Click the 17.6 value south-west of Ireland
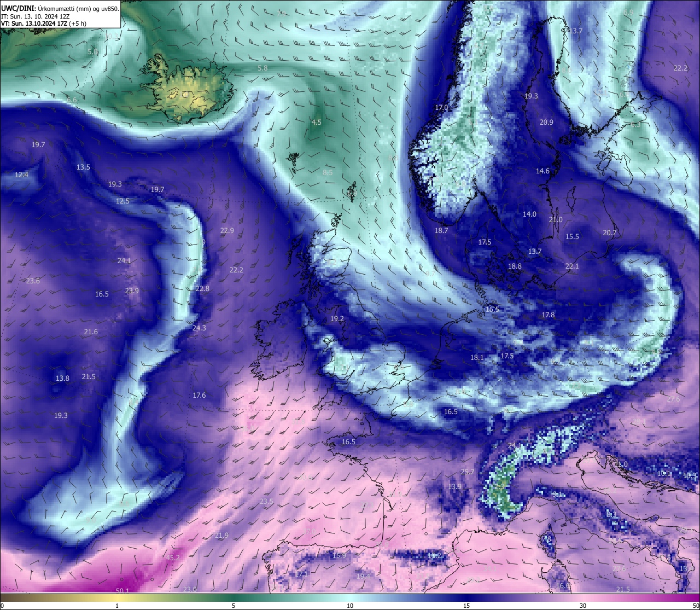 point(199,395)
